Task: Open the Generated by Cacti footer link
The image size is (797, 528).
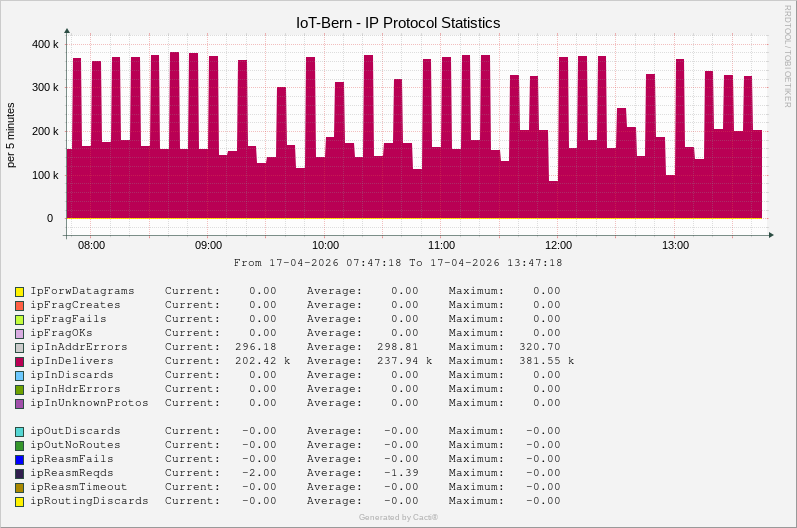Action: [x=398, y=517]
